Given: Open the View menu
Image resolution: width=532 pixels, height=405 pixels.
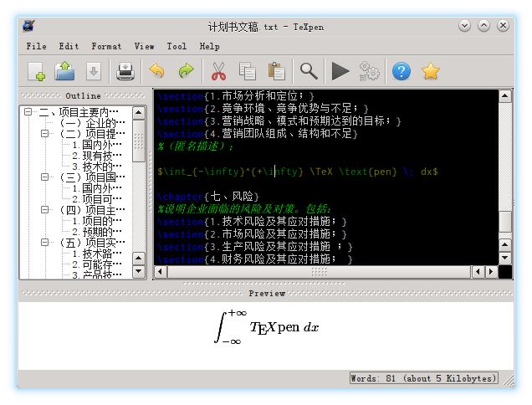Looking at the screenshot, I should point(144,46).
